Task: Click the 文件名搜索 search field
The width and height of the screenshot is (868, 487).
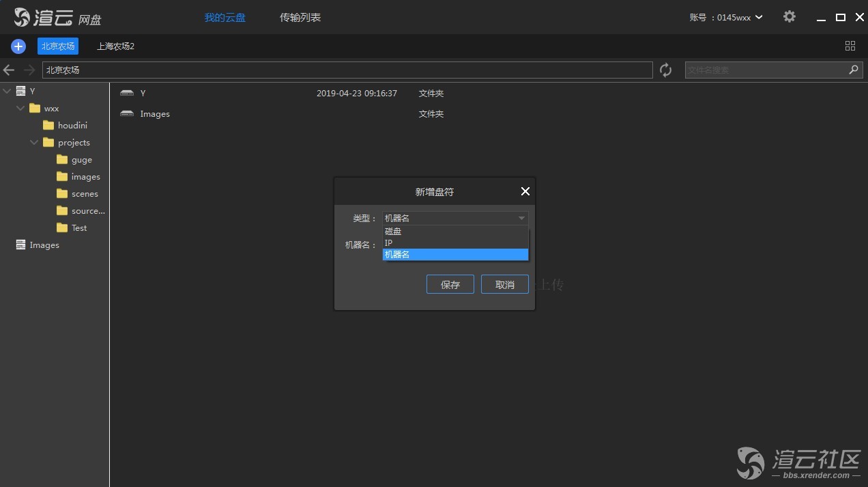Action: (764, 70)
